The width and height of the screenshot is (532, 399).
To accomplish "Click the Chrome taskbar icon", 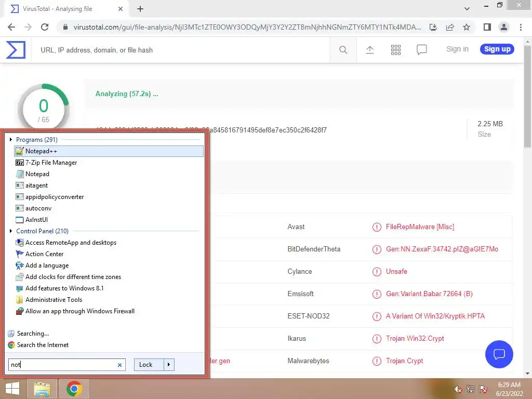I will pyautogui.click(x=74, y=389).
